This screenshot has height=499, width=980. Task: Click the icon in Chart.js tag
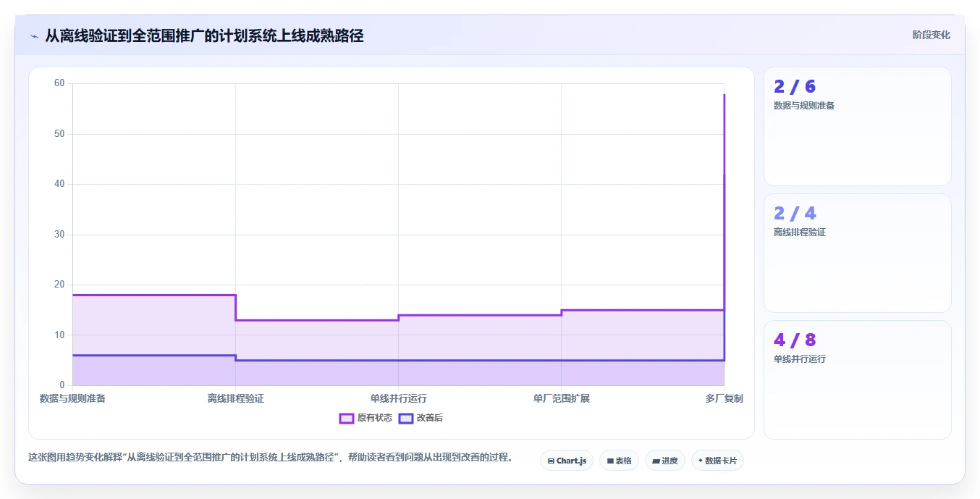click(551, 461)
